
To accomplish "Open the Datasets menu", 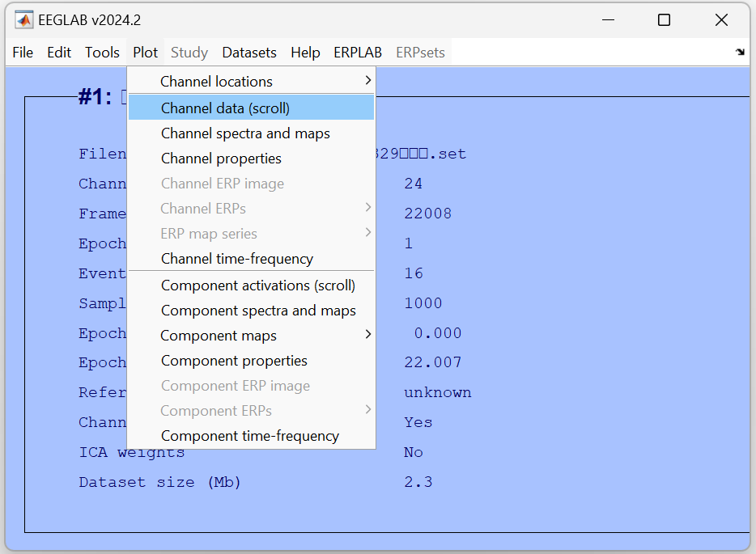I will [248, 52].
